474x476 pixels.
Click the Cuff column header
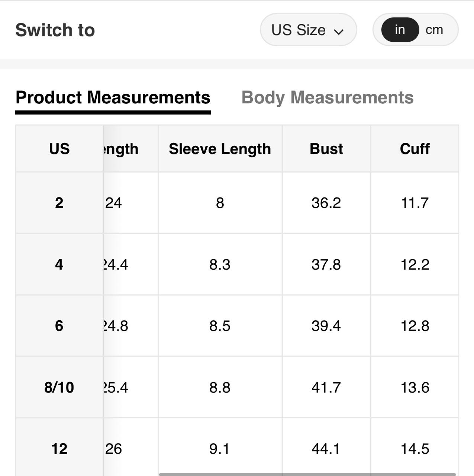pyautogui.click(x=415, y=149)
